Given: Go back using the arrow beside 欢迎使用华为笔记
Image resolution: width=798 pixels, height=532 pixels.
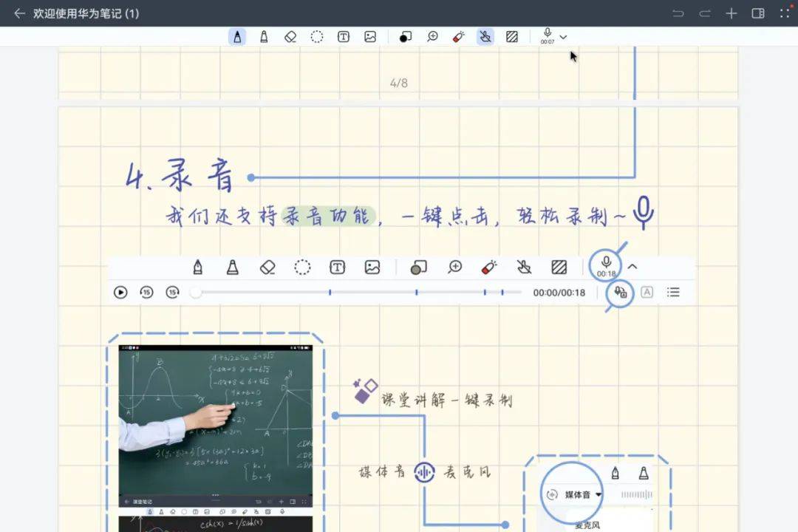Looking at the screenshot, I should pyautogui.click(x=19, y=13).
